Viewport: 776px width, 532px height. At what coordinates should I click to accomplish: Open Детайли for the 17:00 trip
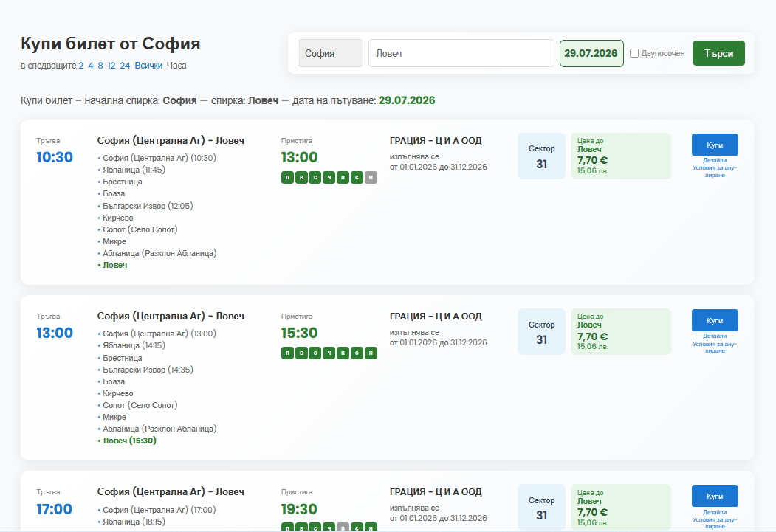715,512
